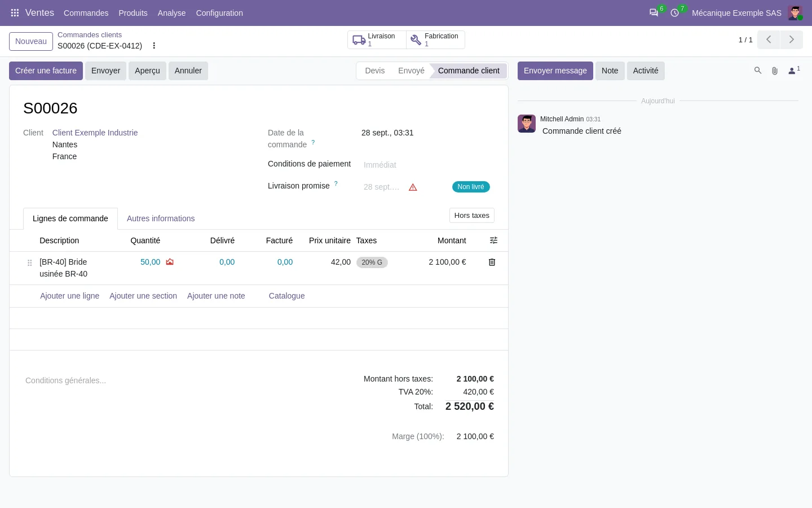Screen dimensions: 812x508
Task: Open the column settings icon in table header
Action: 493,240
